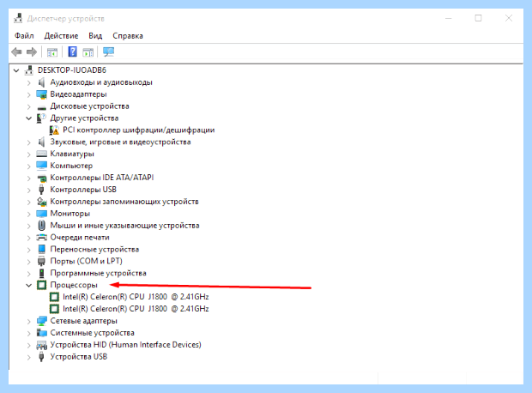The height and width of the screenshot is (393, 532).
Task: Select the Программные устройства row
Action: click(x=98, y=273)
